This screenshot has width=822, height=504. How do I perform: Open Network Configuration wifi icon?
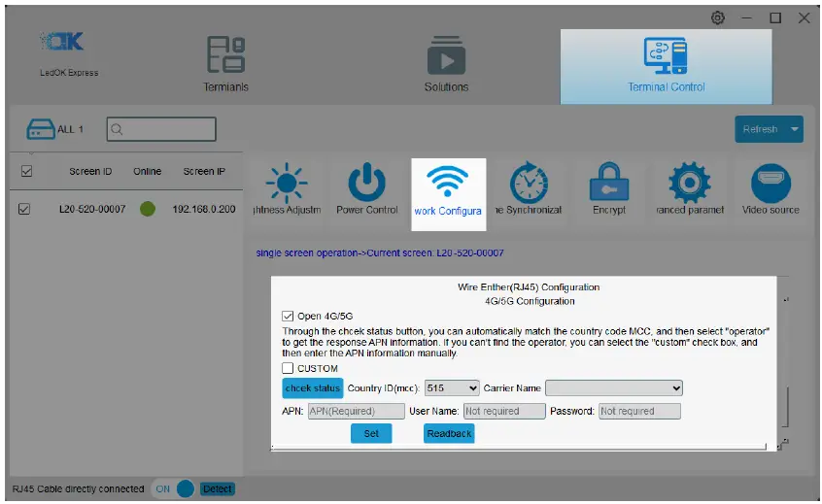tap(448, 183)
